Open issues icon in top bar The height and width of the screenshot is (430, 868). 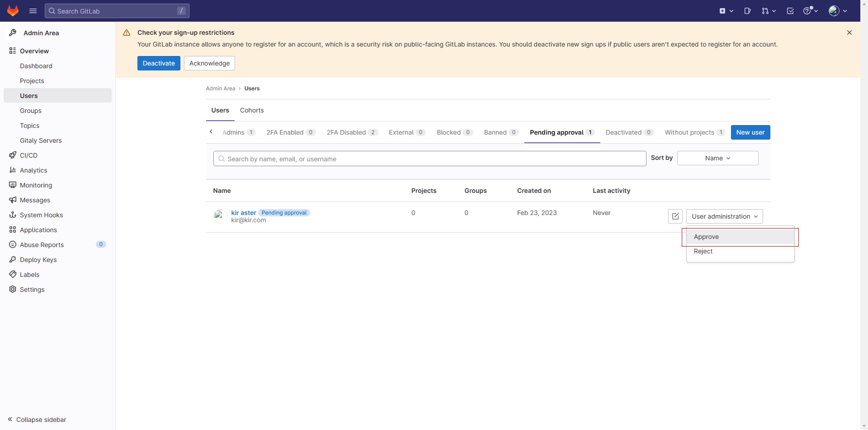coord(747,11)
